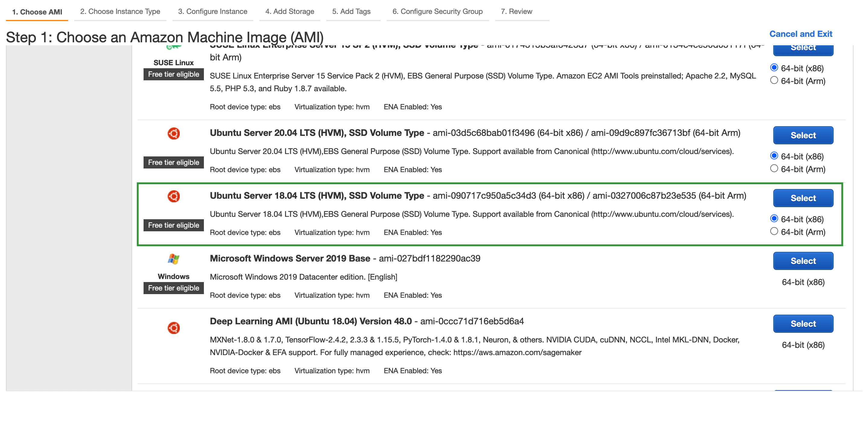The height and width of the screenshot is (430, 868).
Task: Click the Ubuntu logo for Ubuntu Server 18.04
Action: (173, 196)
